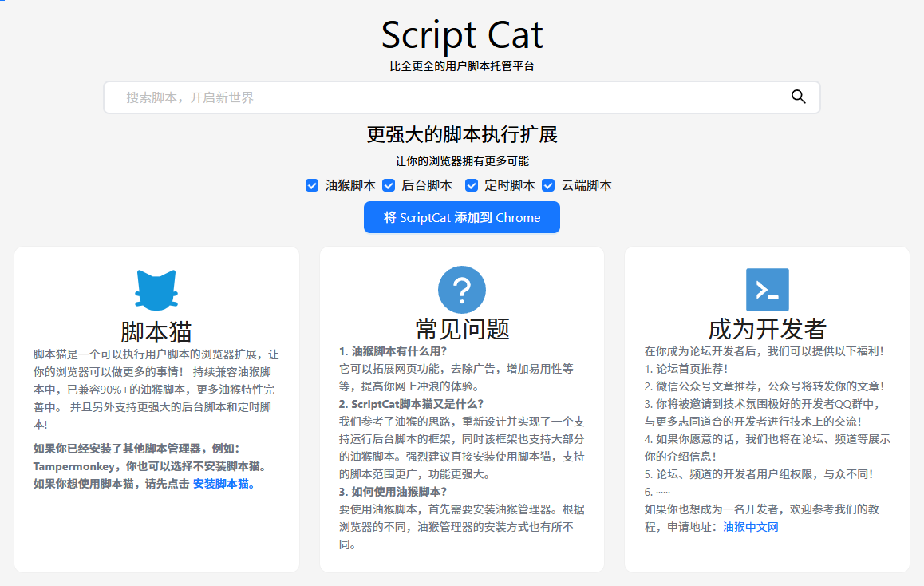Viewport: 924px width, 586px height.
Task: Click the 云端脚本 checkbox label text
Action: 586,186
